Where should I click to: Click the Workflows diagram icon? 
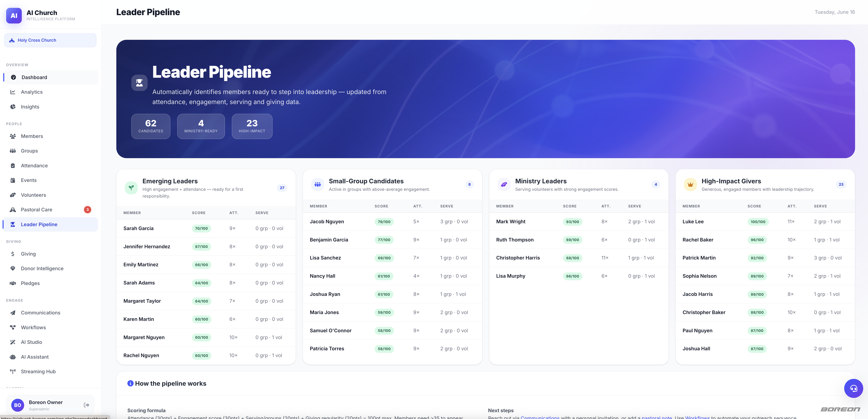point(13,327)
